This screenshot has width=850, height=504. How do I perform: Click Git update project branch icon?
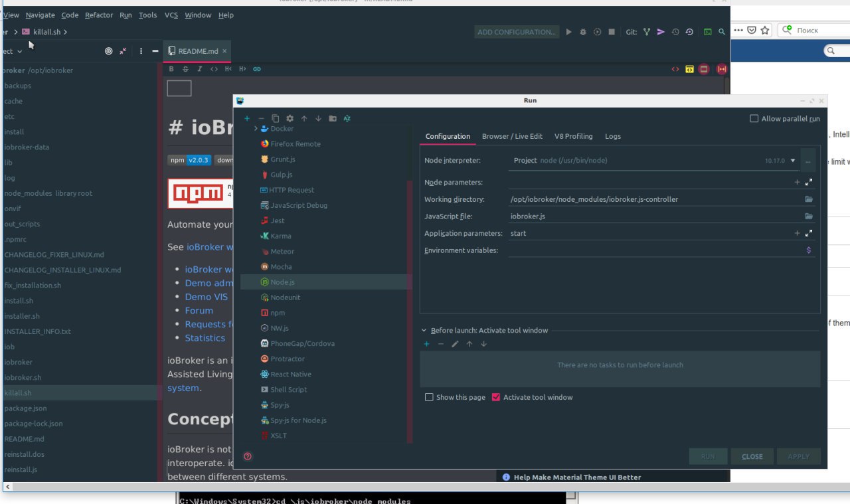pyautogui.click(x=646, y=31)
